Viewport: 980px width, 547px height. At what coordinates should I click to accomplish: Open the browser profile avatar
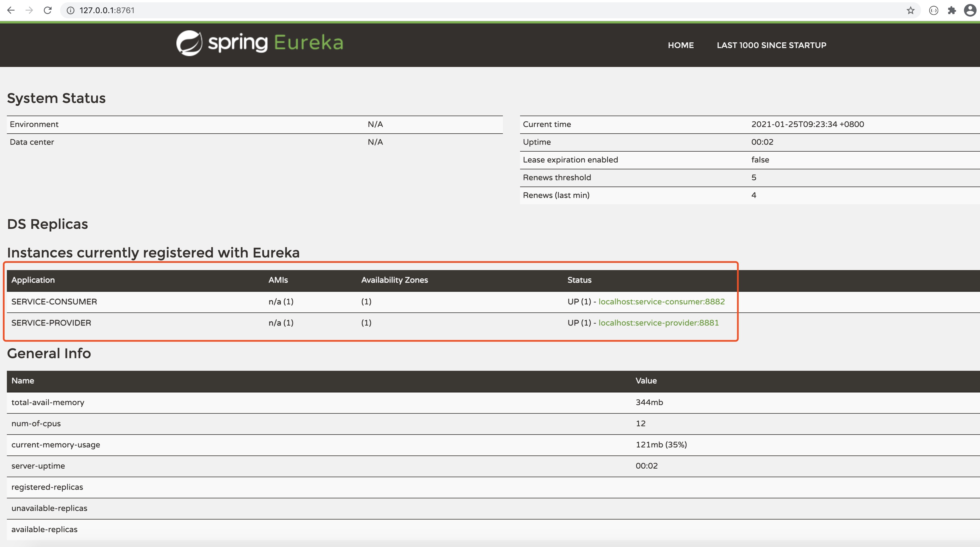[970, 10]
